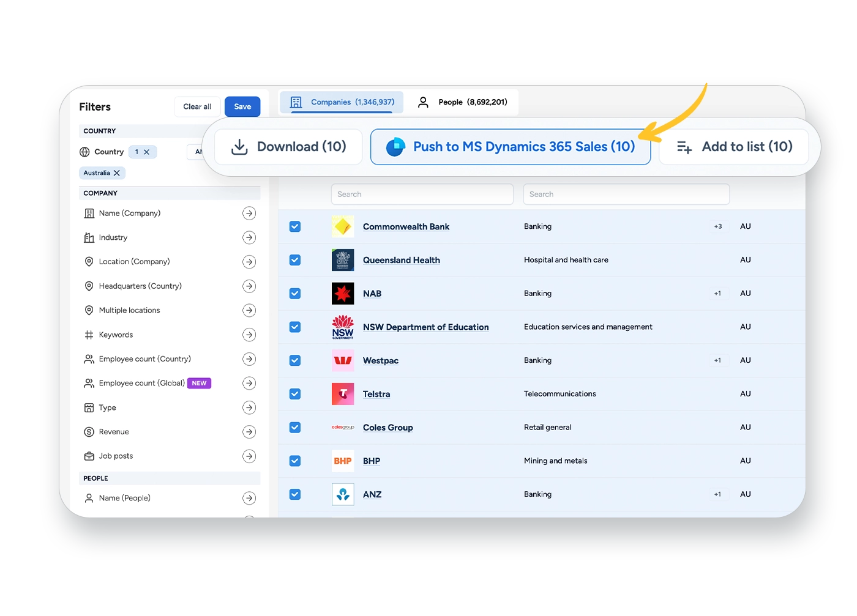This screenshot has height=616, width=857.
Task: Switch to the People tab
Action: [463, 102]
